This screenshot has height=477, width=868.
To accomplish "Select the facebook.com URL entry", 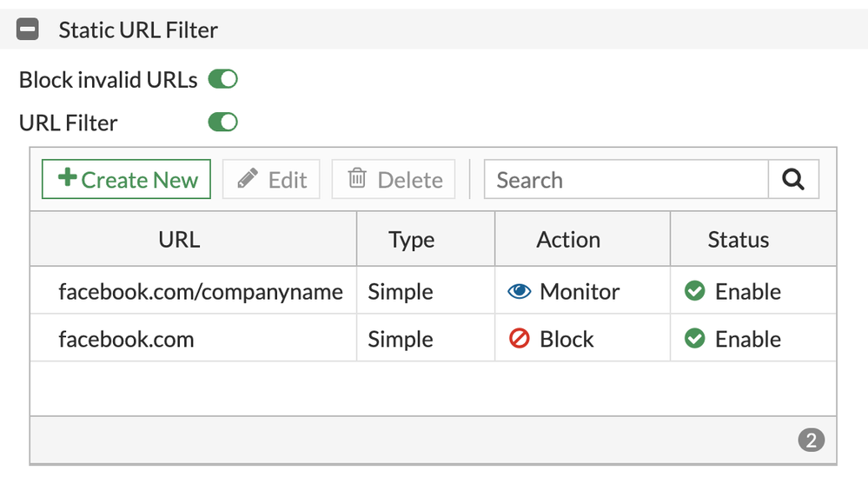I will click(x=126, y=339).
